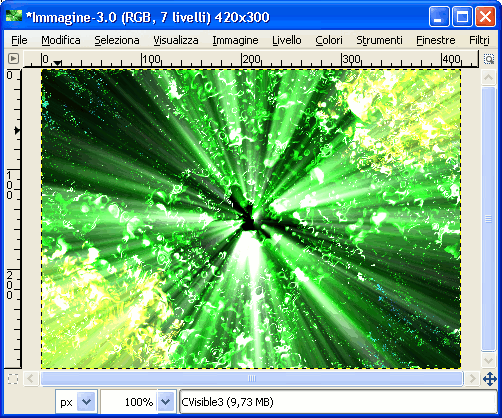Open the image menu arrow button at ruler corner
The image size is (502, 418).
tap(13, 59)
